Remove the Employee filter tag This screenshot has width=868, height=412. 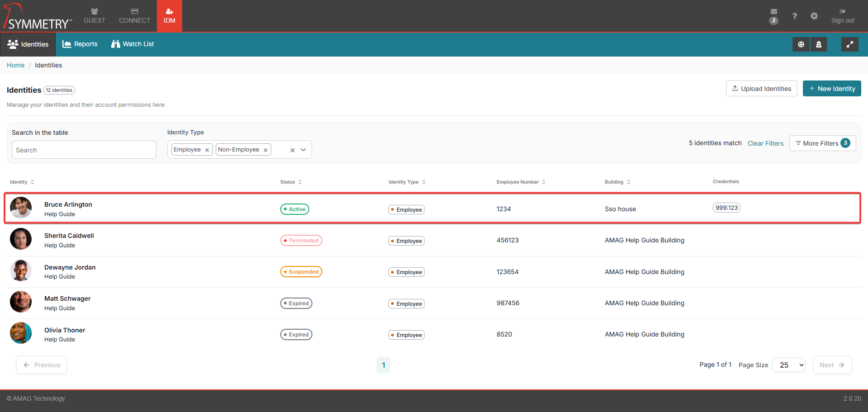(207, 150)
